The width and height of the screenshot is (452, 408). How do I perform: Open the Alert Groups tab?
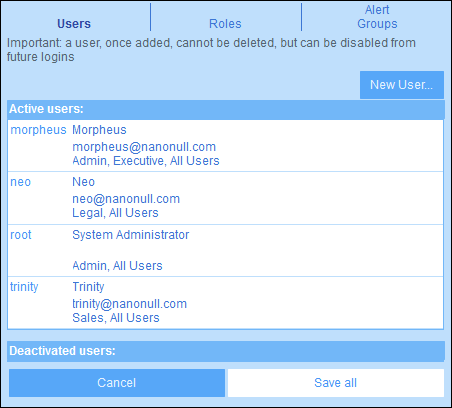click(x=377, y=17)
